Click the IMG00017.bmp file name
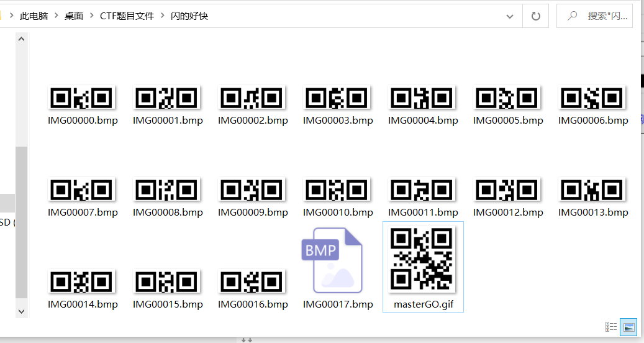Image resolution: width=644 pixels, height=343 pixels. tap(338, 304)
